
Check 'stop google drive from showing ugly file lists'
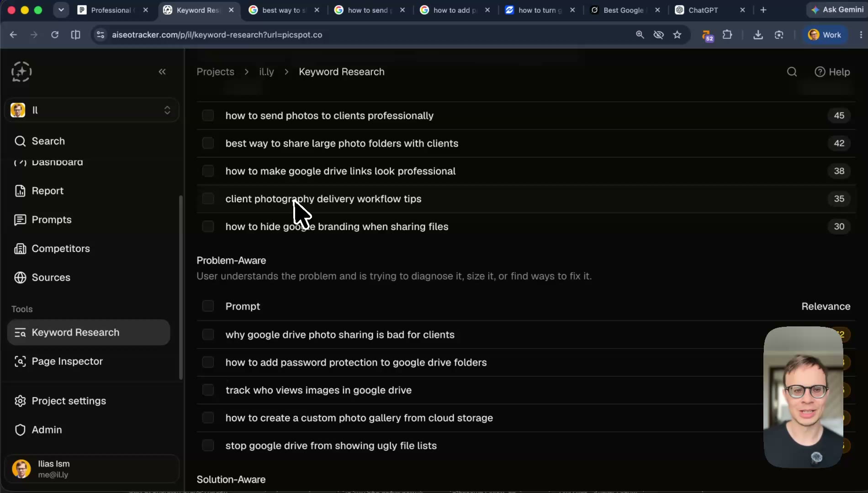pos(208,446)
